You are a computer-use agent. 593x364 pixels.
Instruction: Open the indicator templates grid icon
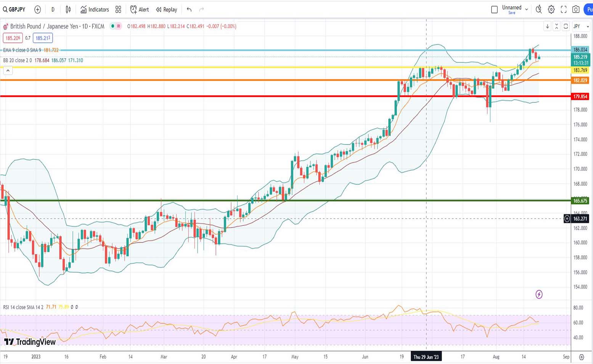[118, 10]
